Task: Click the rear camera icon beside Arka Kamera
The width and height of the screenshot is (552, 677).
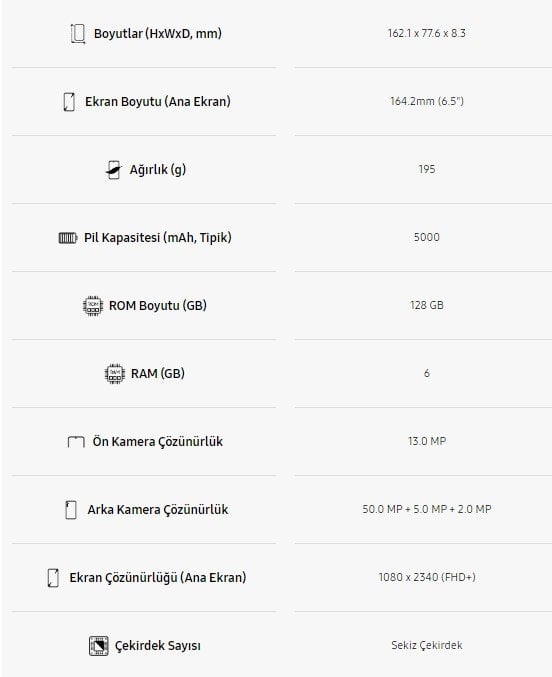Action: coord(71,510)
